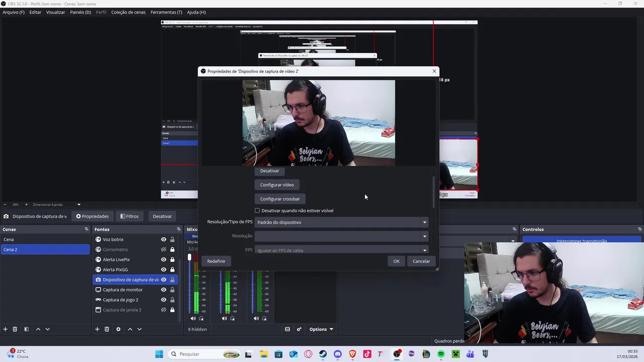The image size is (644, 362).
Task: Hide Voz botrix source eye icon
Action: coord(164,239)
